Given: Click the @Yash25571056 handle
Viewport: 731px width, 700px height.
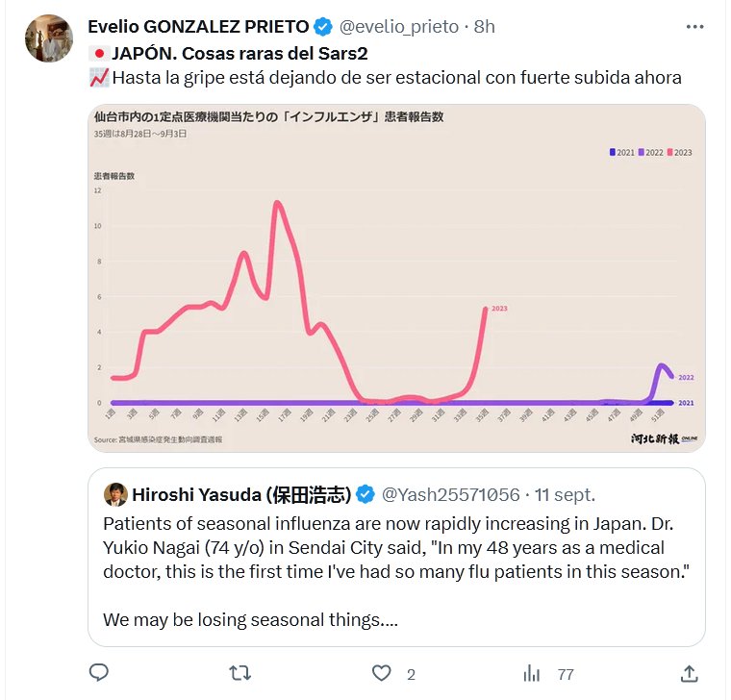Looking at the screenshot, I should pos(450,495).
